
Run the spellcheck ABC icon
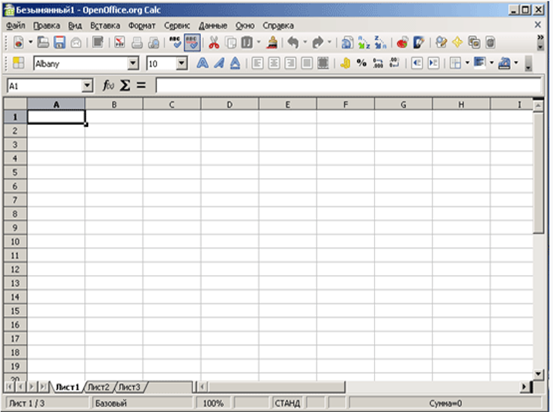tap(175, 43)
